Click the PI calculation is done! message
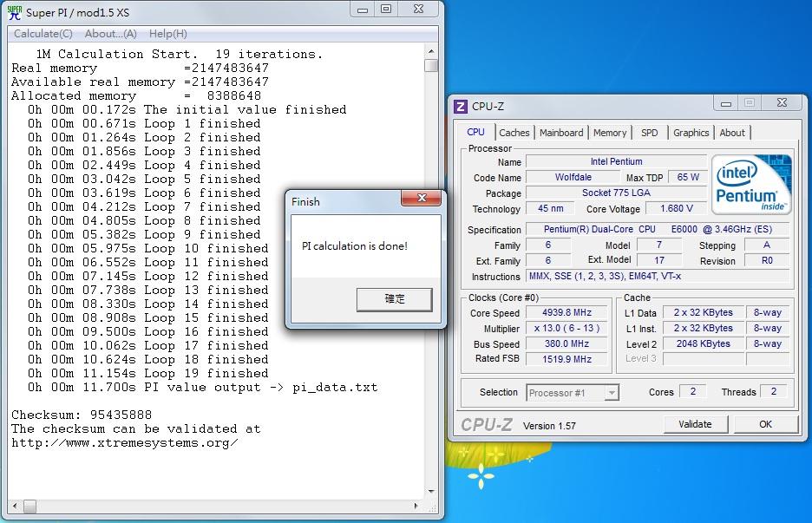The width and height of the screenshot is (812, 523). tap(355, 246)
